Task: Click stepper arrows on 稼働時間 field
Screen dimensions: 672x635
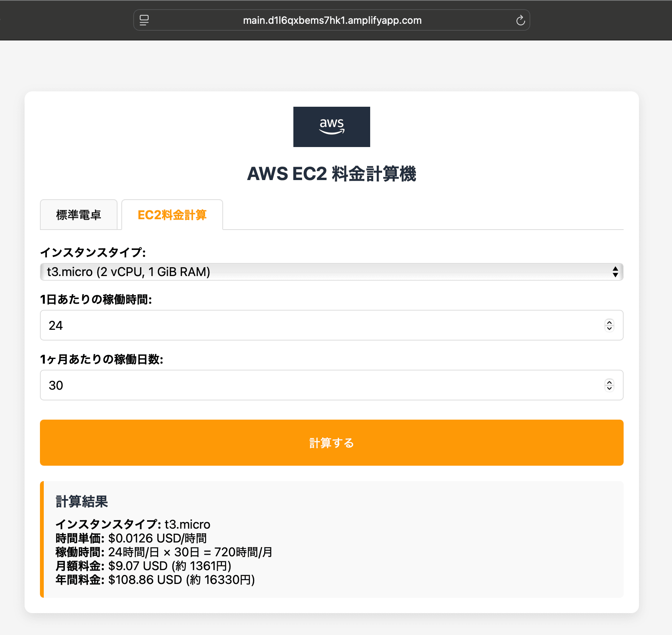Action: coord(609,325)
